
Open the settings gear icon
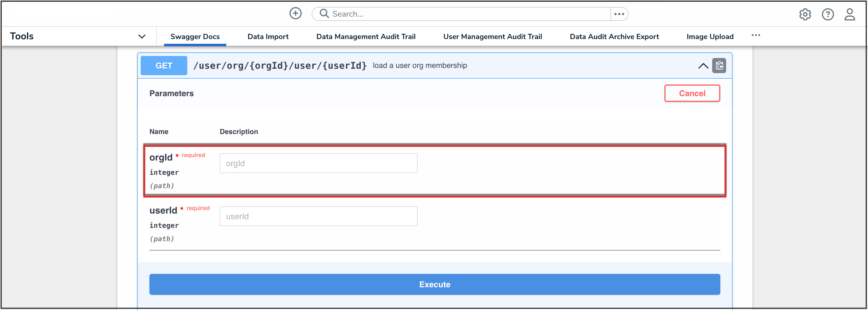point(805,15)
